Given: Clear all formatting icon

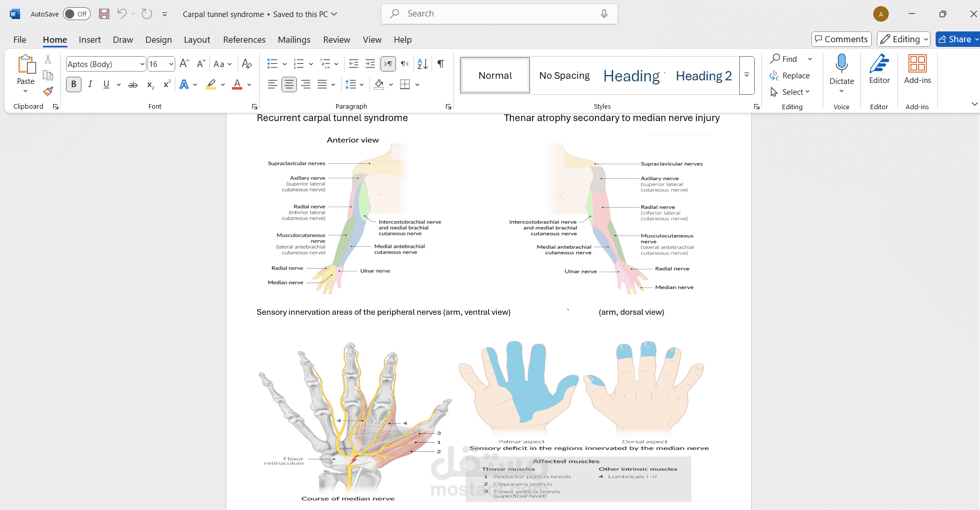Looking at the screenshot, I should tap(247, 64).
